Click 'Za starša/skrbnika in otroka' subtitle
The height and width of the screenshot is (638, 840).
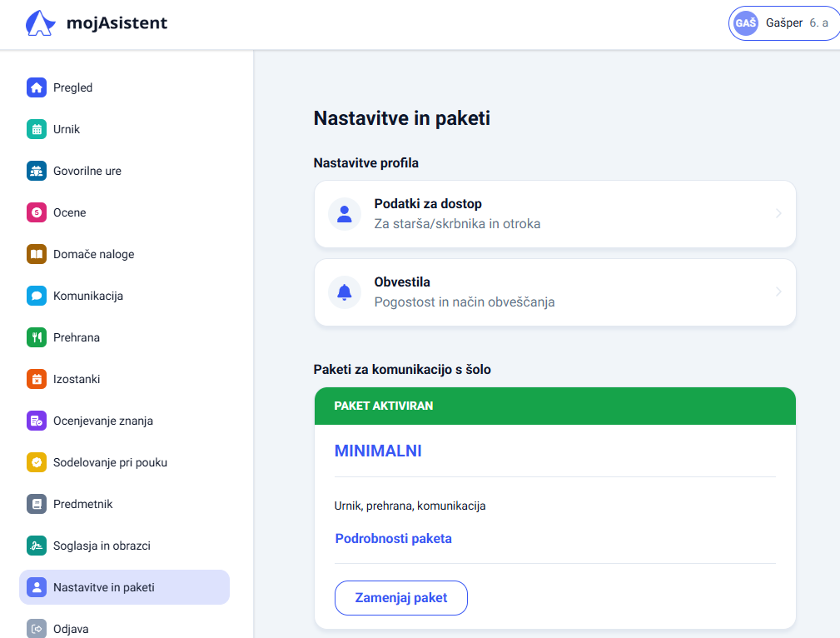click(457, 223)
